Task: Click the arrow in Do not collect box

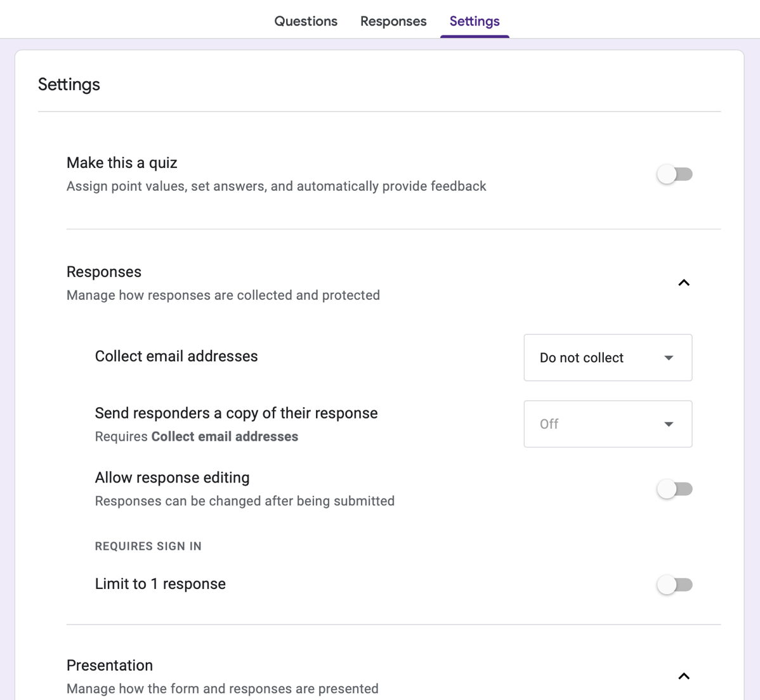Action: (x=669, y=358)
